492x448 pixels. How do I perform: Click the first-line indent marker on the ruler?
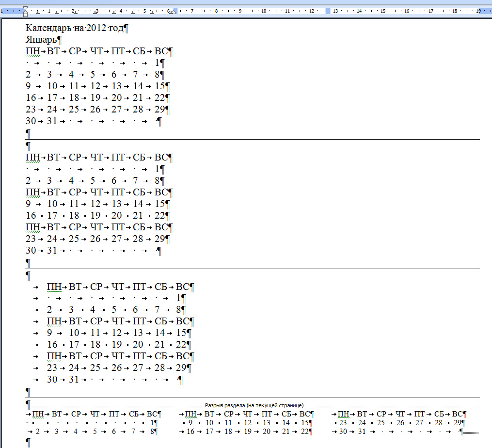point(25,8)
